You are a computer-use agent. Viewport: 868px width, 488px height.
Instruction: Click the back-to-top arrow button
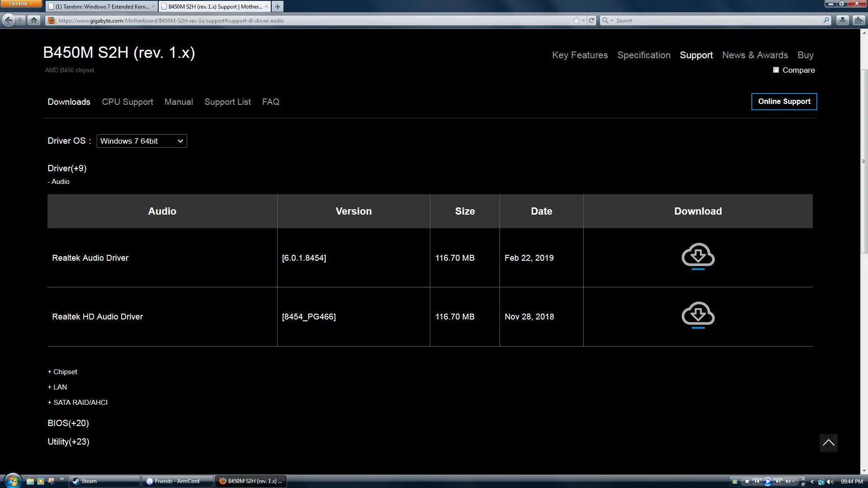point(828,443)
